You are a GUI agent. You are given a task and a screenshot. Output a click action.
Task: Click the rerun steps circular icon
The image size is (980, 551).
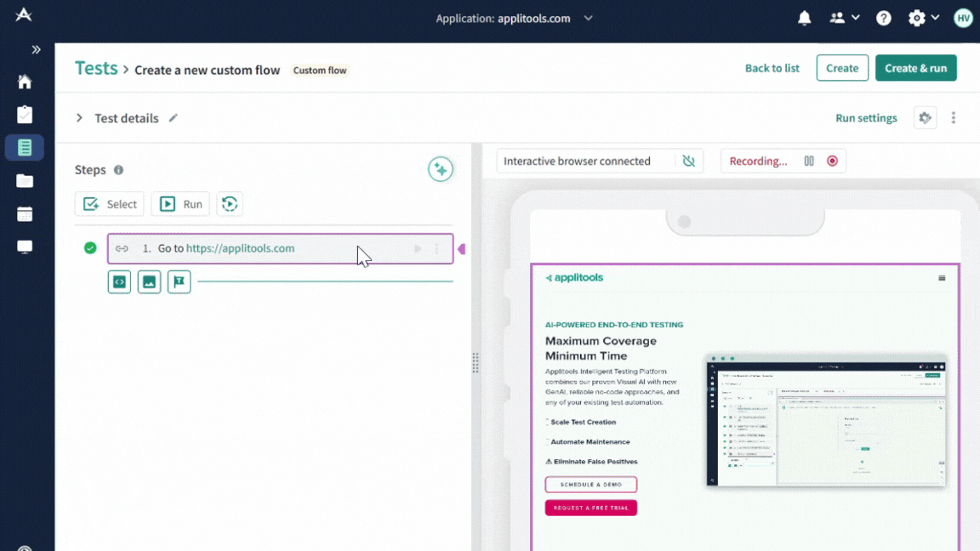click(229, 204)
